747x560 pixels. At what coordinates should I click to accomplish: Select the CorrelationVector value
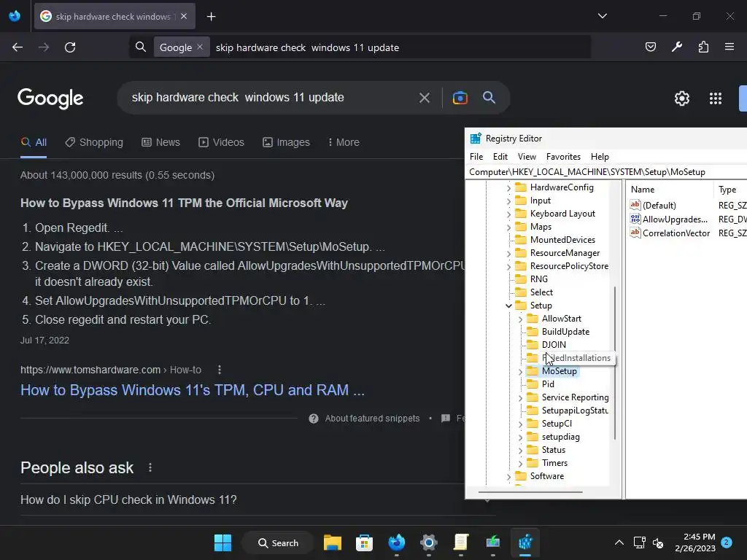pyautogui.click(x=676, y=233)
